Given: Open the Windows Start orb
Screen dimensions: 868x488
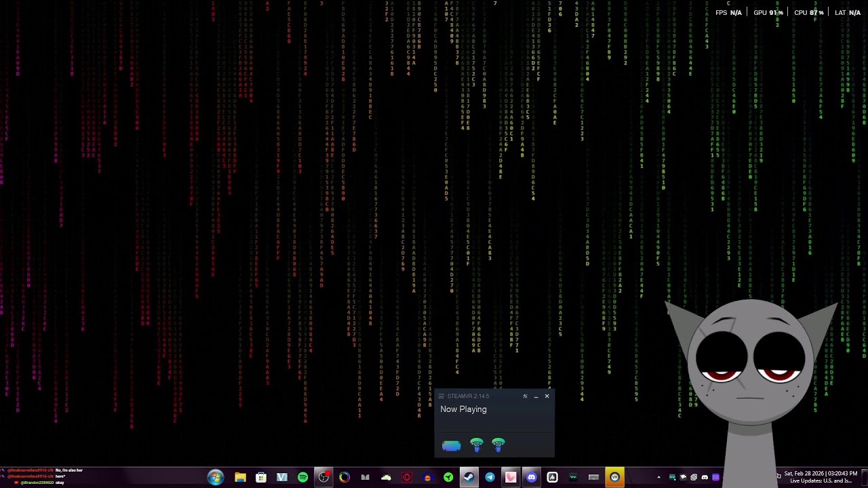Looking at the screenshot, I should [x=216, y=477].
